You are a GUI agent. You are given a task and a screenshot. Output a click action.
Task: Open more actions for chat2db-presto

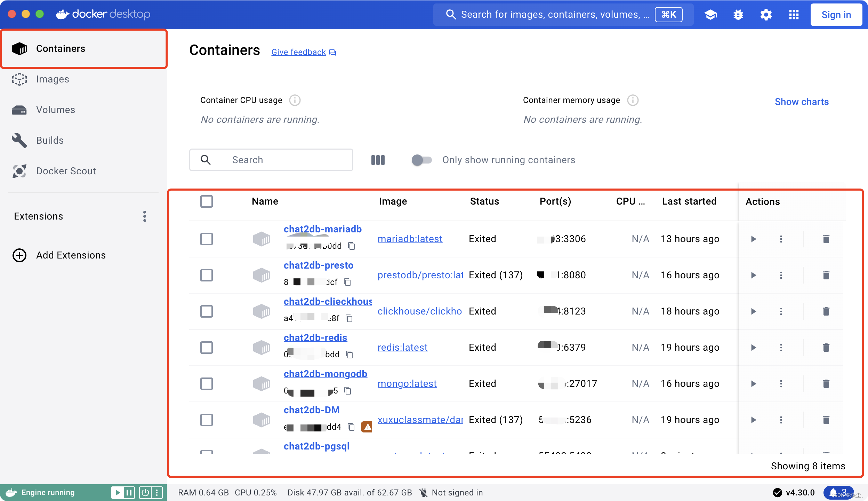(x=781, y=275)
